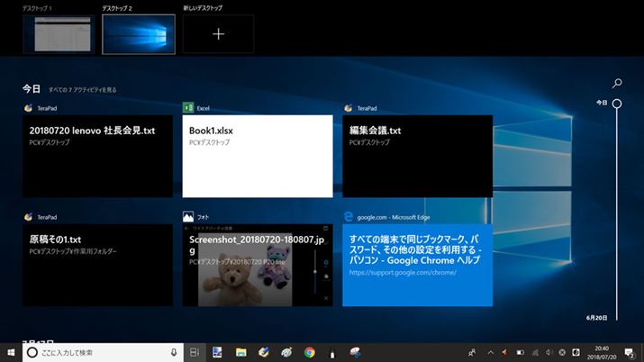Show hidden system tray icons
The image size is (644, 362).
point(490,353)
